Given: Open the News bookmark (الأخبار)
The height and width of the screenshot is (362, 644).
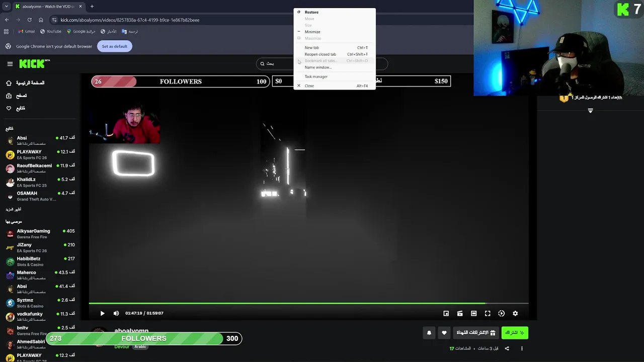Looking at the screenshot, I should click(x=108, y=32).
